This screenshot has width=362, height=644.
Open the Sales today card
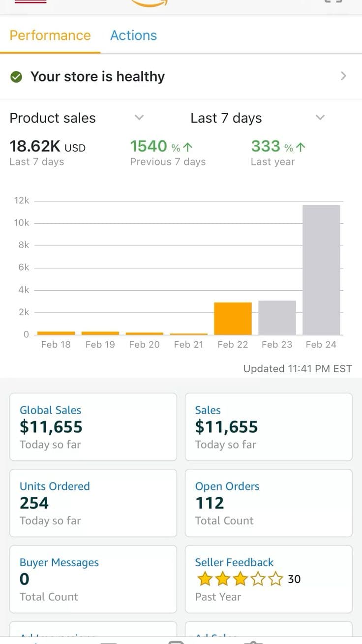269,427
